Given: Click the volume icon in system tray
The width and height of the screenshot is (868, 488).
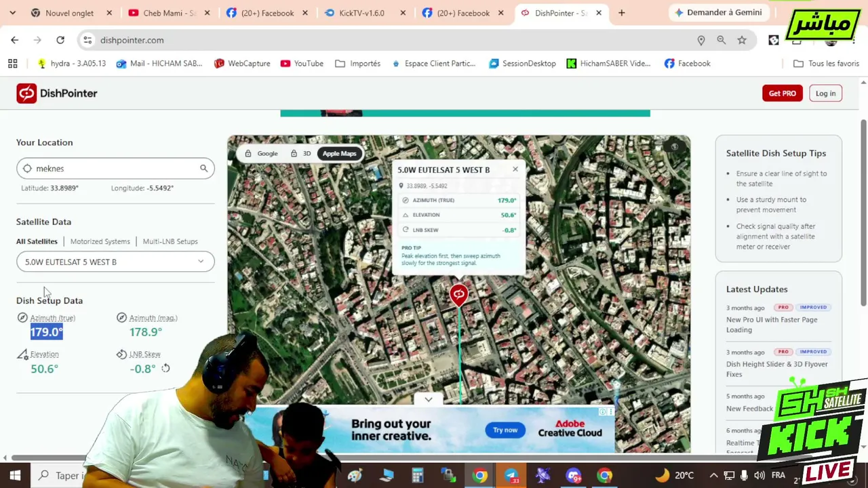Looking at the screenshot, I should 759,475.
